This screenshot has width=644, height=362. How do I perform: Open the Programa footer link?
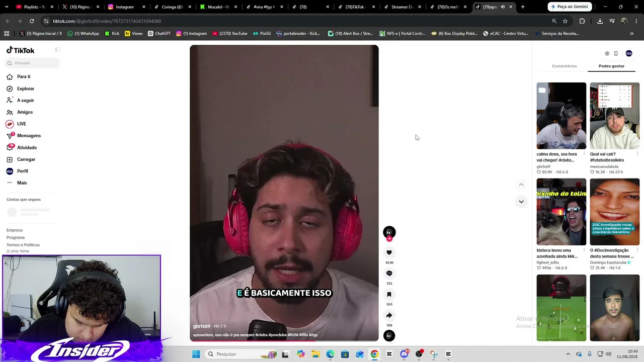[x=16, y=237]
